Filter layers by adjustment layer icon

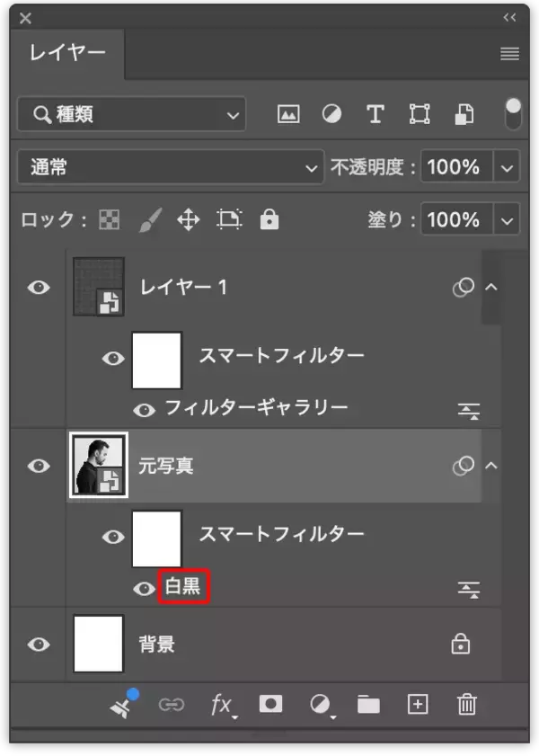(x=331, y=114)
